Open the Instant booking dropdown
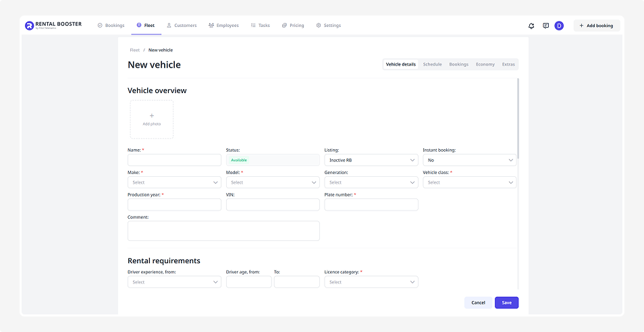644x332 pixels. pyautogui.click(x=470, y=161)
